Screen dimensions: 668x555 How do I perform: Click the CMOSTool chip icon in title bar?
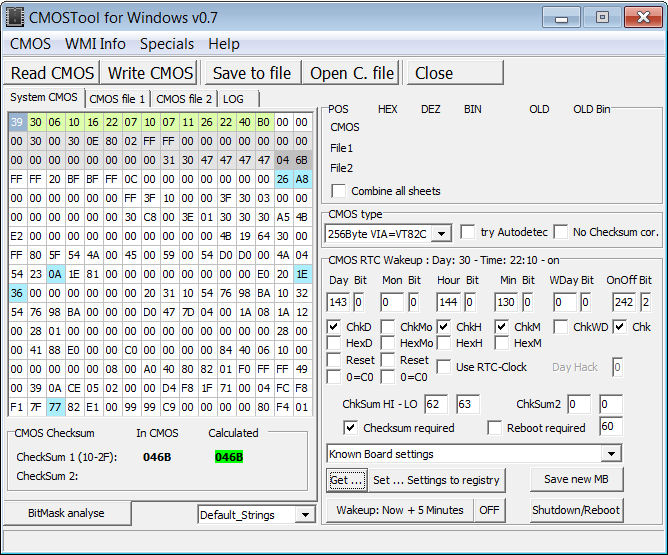pos(14,17)
